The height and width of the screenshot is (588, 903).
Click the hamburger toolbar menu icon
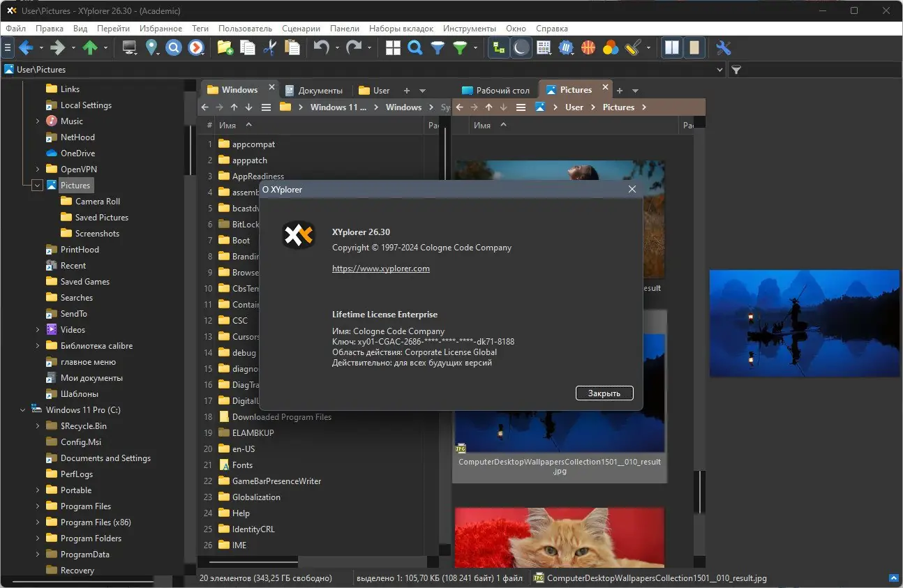[x=8, y=47]
